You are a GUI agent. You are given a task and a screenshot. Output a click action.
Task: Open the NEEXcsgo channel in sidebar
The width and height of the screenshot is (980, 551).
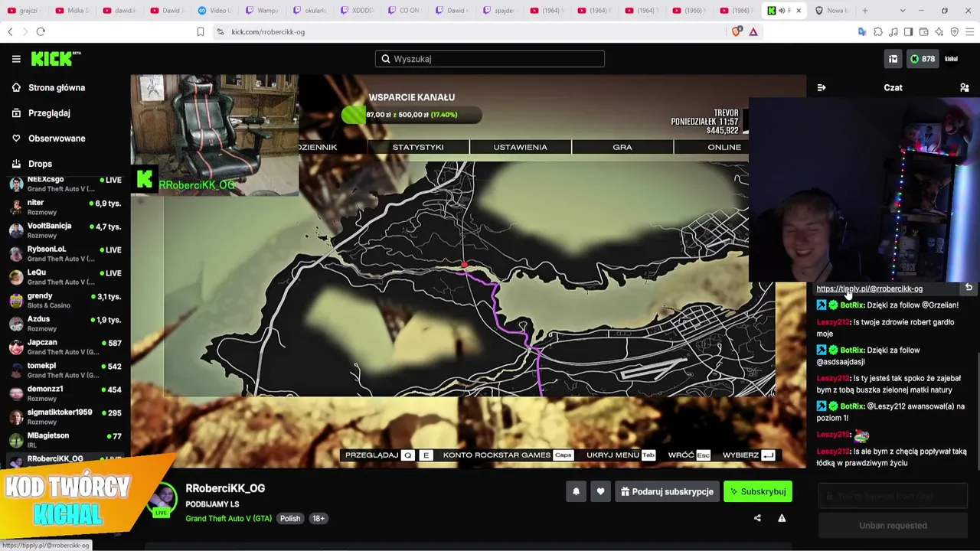[x=65, y=184]
